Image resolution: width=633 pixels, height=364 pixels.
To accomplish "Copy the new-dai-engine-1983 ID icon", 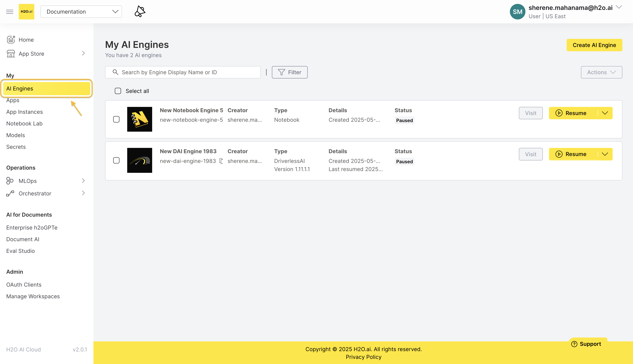I will [221, 161].
